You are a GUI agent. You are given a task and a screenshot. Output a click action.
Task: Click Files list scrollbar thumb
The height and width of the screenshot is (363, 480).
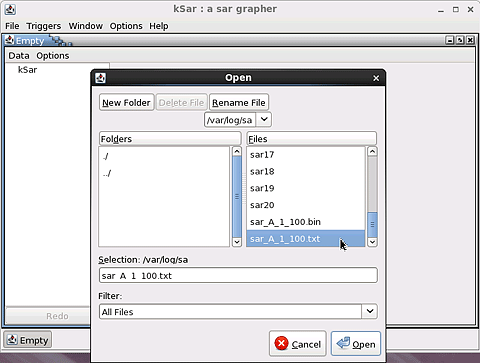tap(372, 224)
